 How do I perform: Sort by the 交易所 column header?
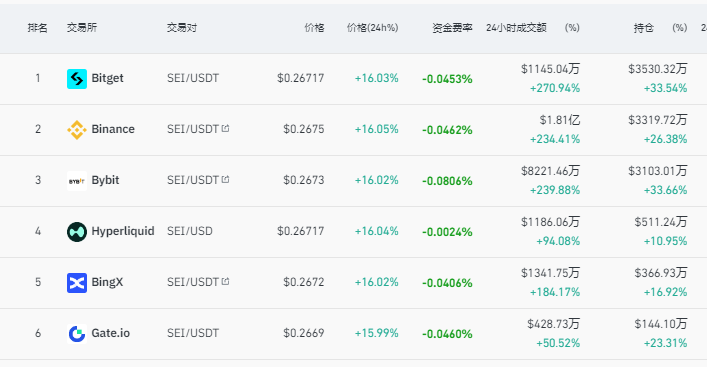pos(82,28)
